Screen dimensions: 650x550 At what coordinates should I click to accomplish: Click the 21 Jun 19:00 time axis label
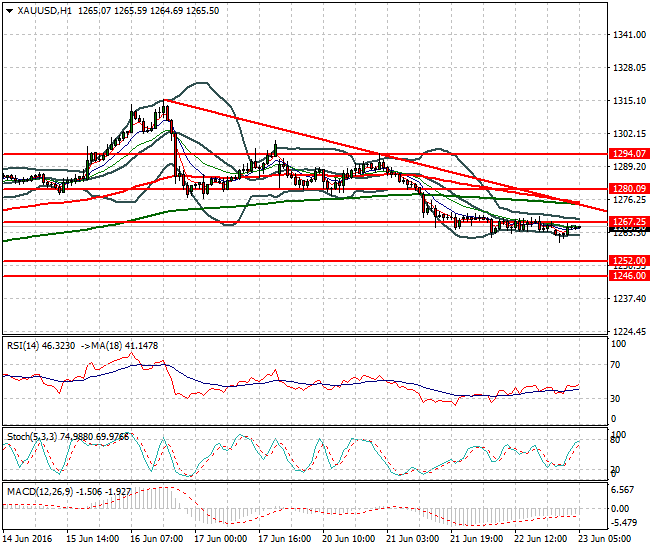477,539
